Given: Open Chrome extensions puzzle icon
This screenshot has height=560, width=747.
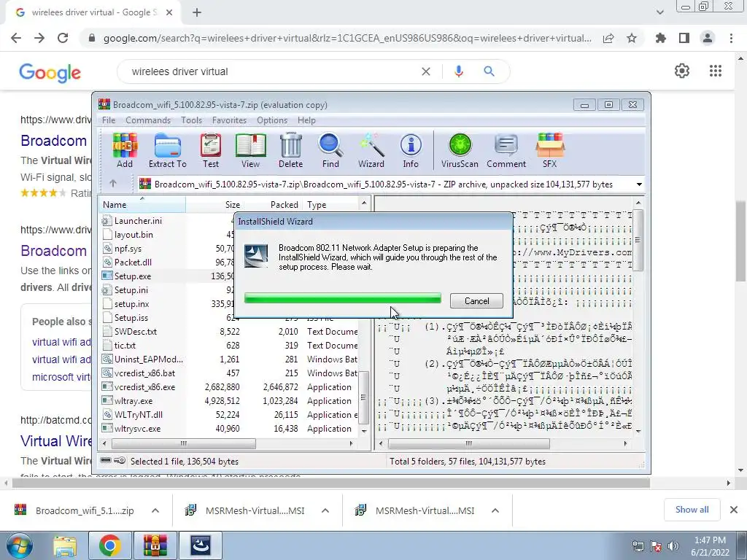Looking at the screenshot, I should point(661,38).
